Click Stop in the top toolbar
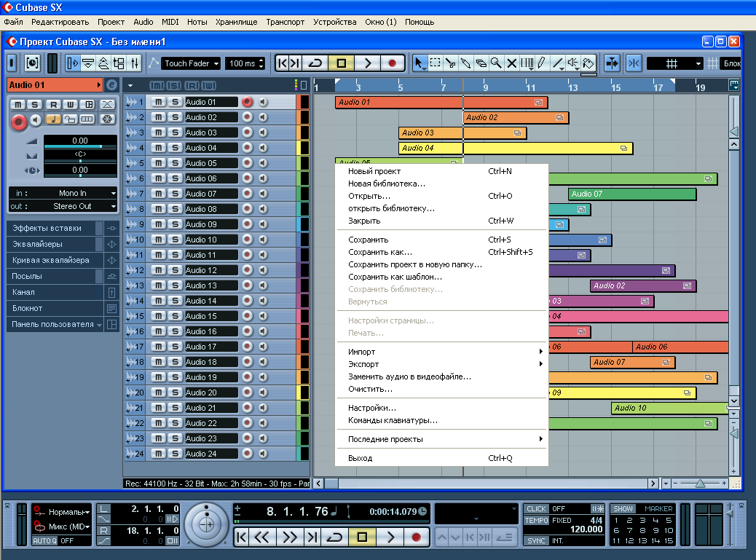756x560 pixels. click(342, 63)
